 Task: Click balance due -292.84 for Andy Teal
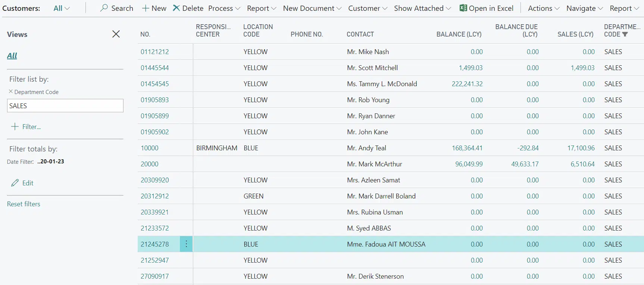tap(528, 148)
